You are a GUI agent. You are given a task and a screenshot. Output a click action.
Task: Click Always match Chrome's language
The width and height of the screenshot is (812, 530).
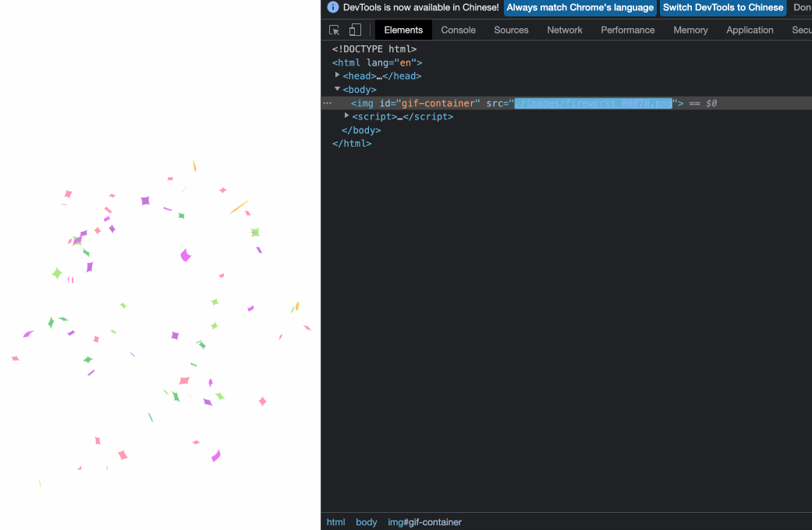[x=580, y=7]
